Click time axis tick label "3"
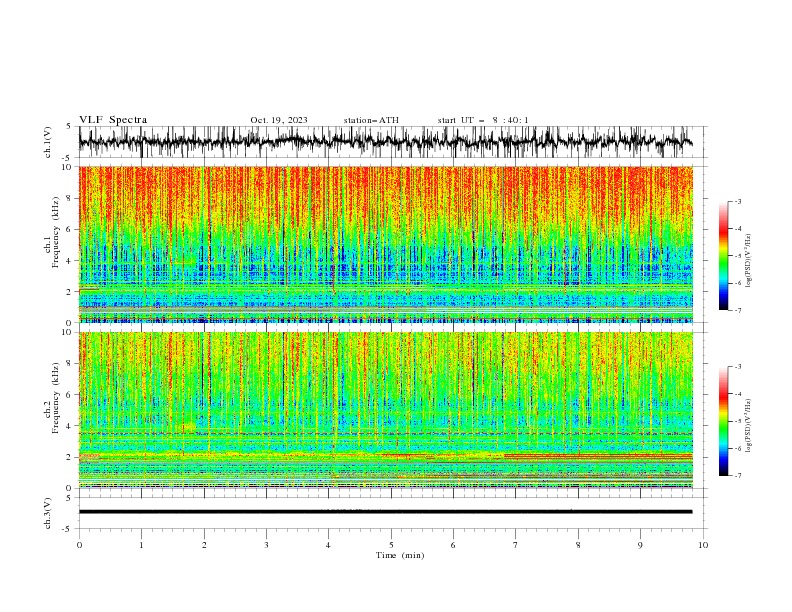This screenshot has width=792, height=612. pos(267,545)
